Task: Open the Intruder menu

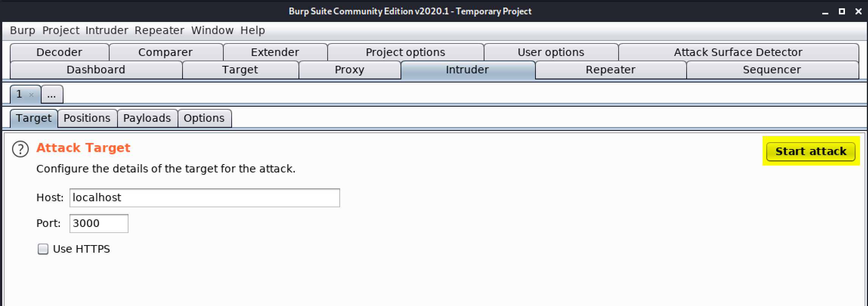Action: coord(107,30)
